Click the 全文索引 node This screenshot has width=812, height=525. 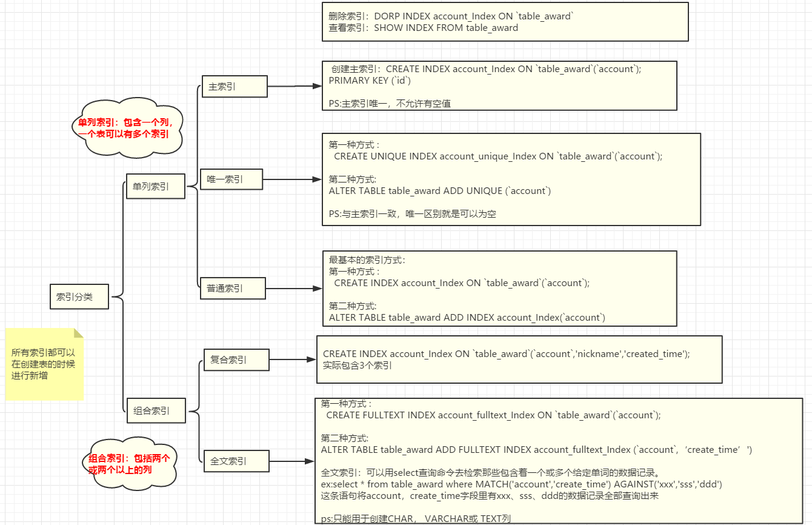(236, 461)
